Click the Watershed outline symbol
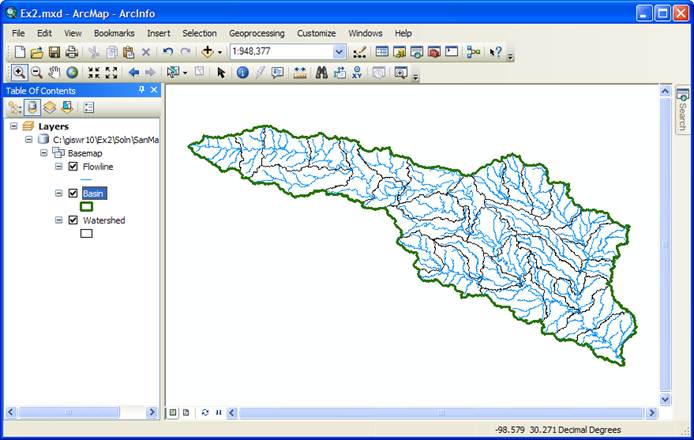Screen dimensions: 694x440 pyautogui.click(x=86, y=233)
